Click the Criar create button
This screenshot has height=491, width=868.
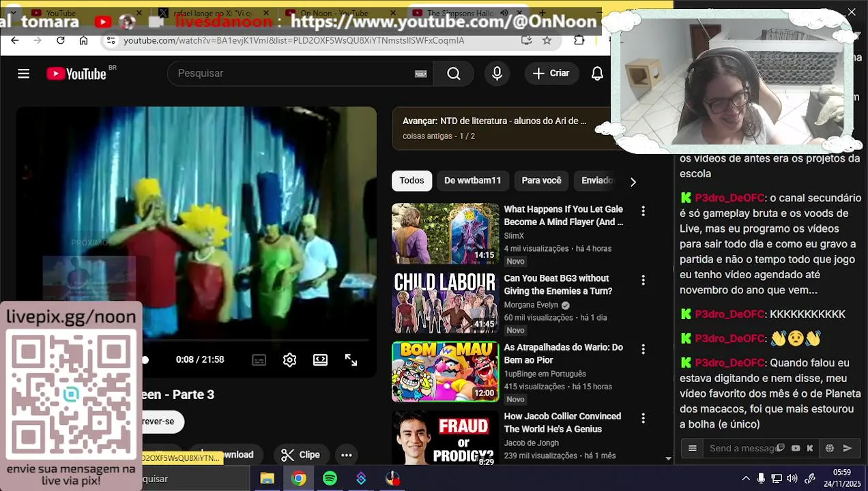[x=551, y=74]
